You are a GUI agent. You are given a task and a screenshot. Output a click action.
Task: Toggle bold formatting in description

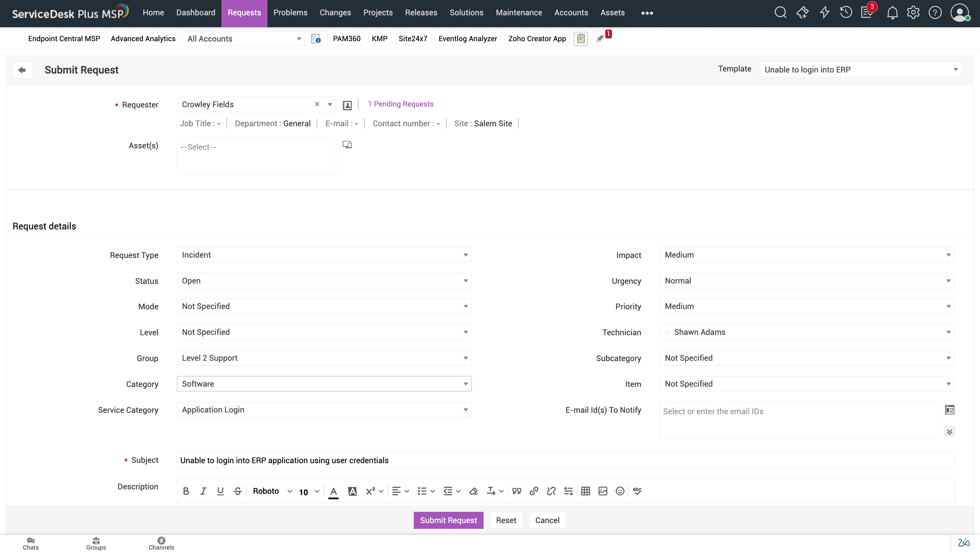(186, 491)
